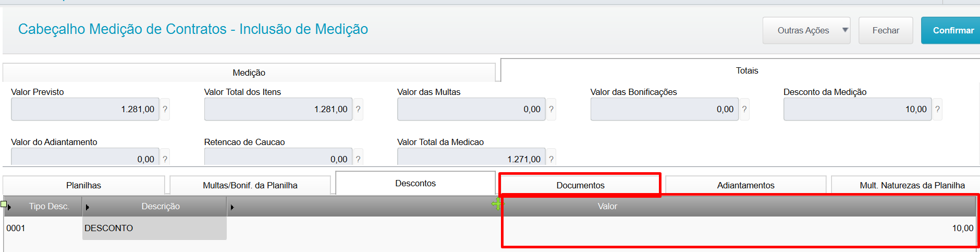Open the Planilhas tab
The image size is (980, 252).
click(83, 185)
